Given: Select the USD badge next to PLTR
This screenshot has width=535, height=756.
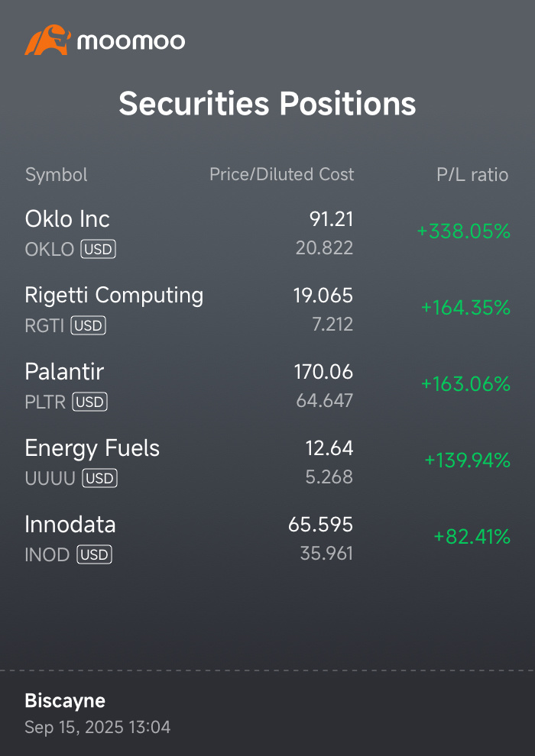Looking at the screenshot, I should click(89, 402).
